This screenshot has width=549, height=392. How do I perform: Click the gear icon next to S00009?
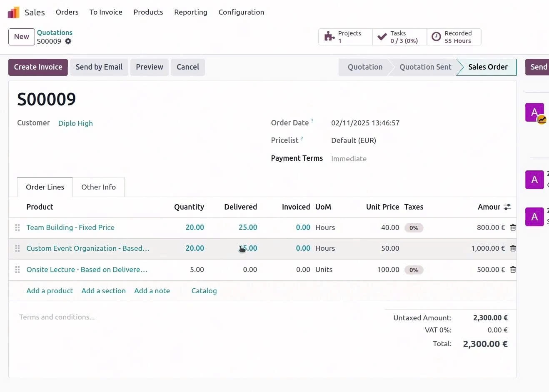(68, 41)
